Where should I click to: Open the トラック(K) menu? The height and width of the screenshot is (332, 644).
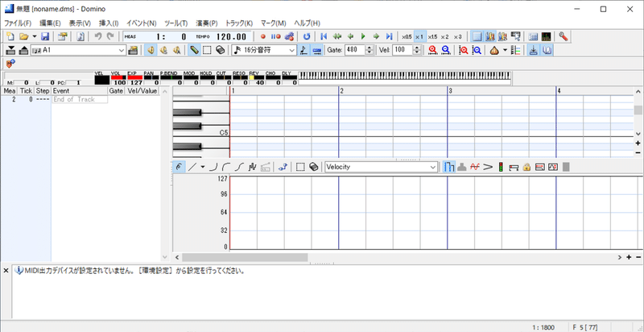[239, 23]
